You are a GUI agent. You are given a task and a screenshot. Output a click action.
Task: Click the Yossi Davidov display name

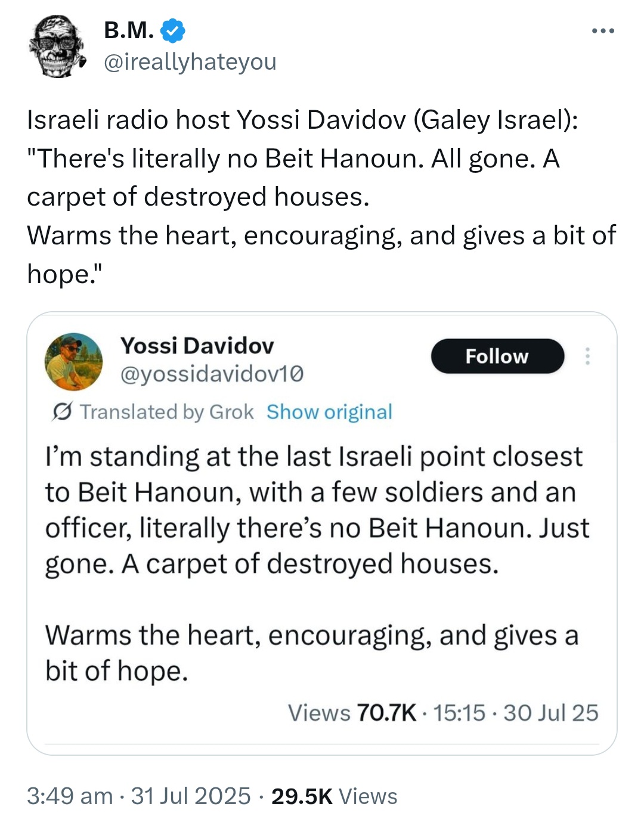(197, 346)
